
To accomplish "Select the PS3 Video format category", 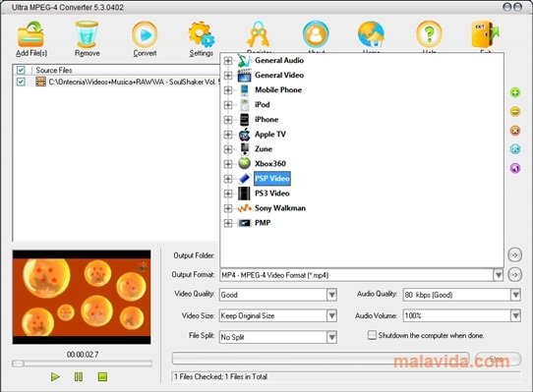I will [272, 194].
